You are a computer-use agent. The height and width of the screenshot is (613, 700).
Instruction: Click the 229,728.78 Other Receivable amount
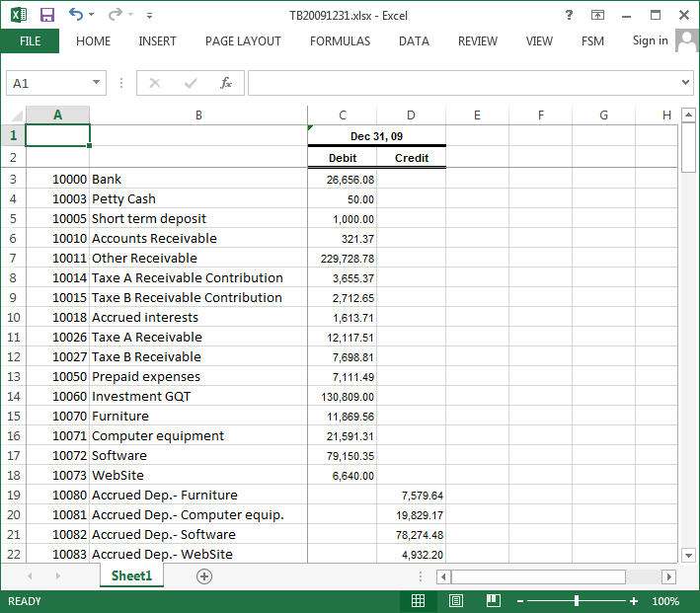[x=342, y=258]
